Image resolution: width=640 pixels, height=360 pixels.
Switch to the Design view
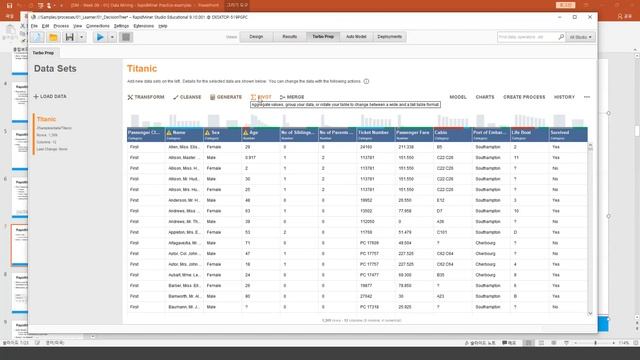tap(256, 37)
